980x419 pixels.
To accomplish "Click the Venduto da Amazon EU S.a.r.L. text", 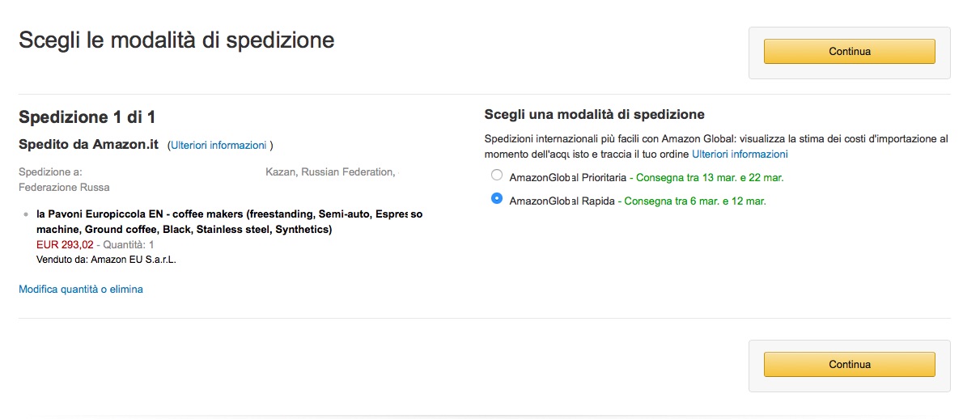I will (x=107, y=260).
